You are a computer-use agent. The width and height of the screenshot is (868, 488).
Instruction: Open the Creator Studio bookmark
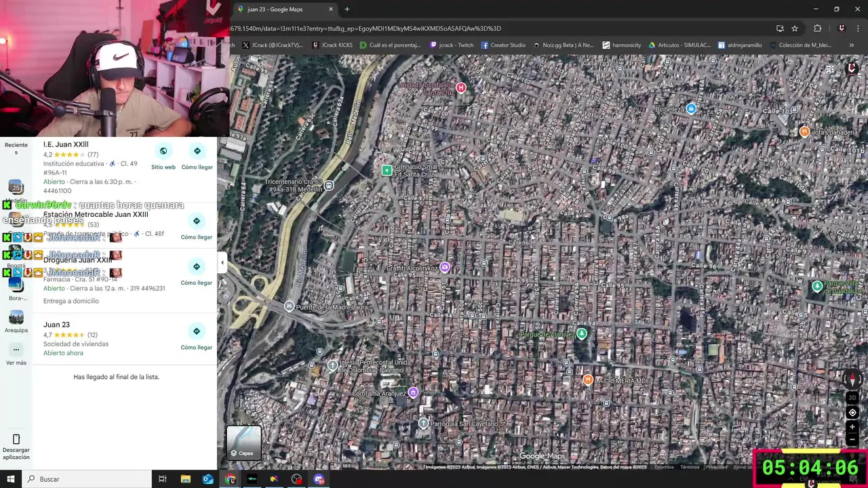click(x=503, y=45)
